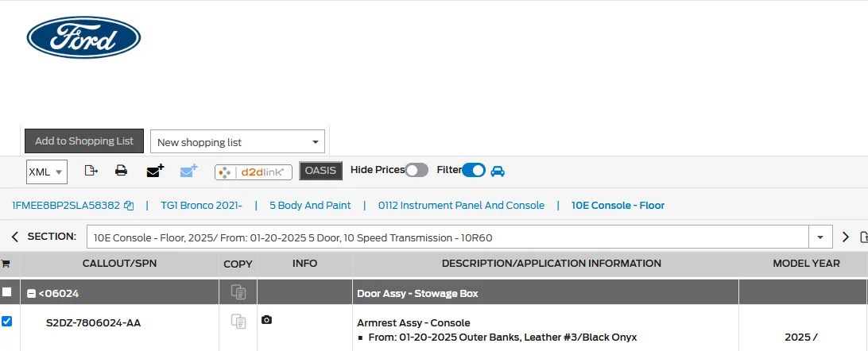Toggle the Hide Prices switch
This screenshot has width=868, height=351.
[417, 170]
